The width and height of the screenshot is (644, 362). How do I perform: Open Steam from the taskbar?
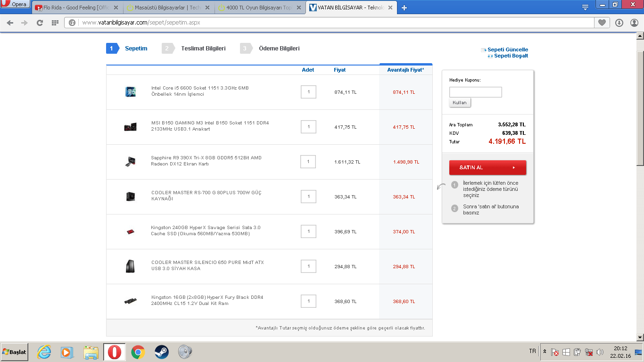click(x=162, y=352)
